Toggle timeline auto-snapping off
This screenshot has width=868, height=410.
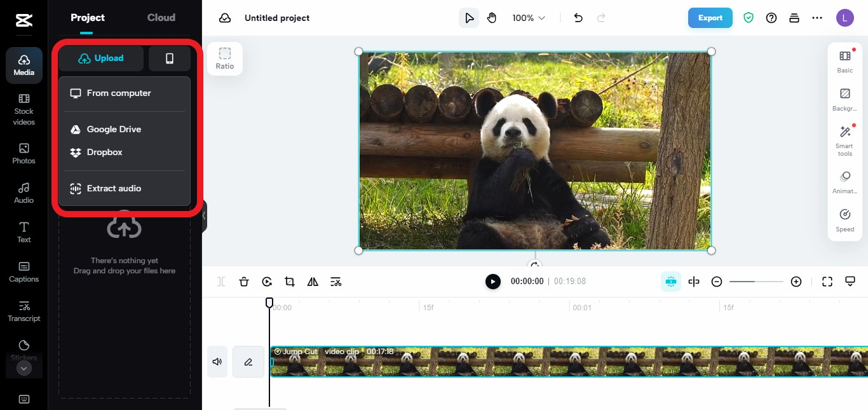(x=671, y=282)
